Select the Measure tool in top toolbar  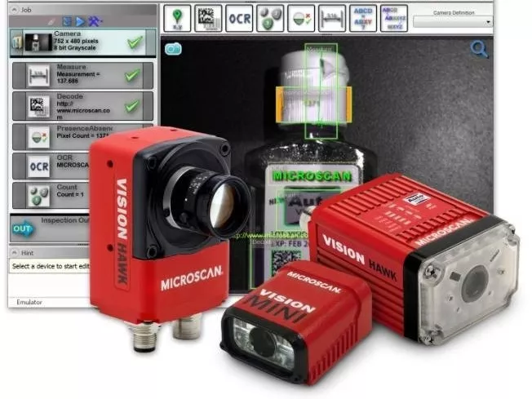coord(332,18)
